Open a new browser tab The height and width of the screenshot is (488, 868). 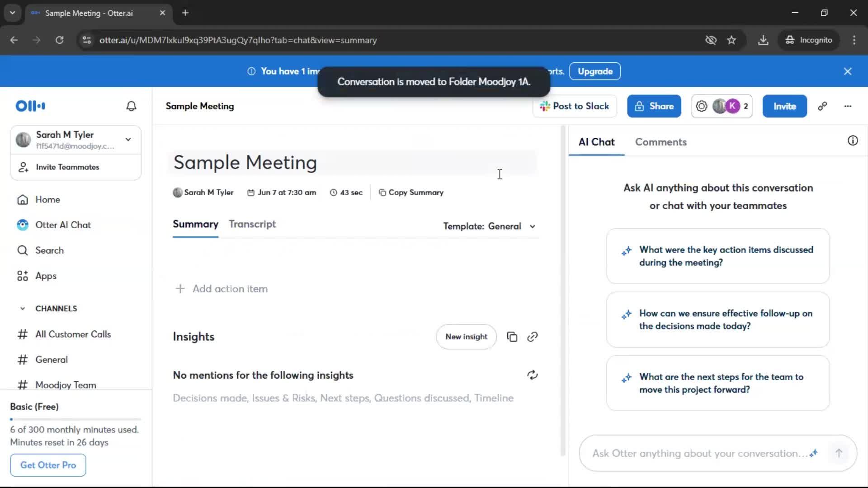click(185, 13)
